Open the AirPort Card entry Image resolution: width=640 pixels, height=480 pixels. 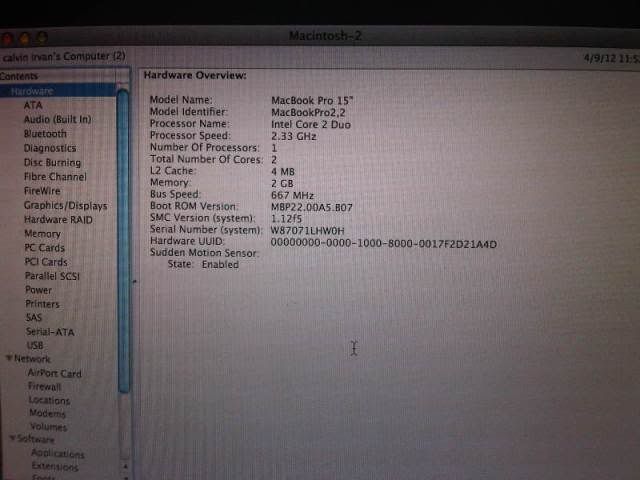pos(54,373)
